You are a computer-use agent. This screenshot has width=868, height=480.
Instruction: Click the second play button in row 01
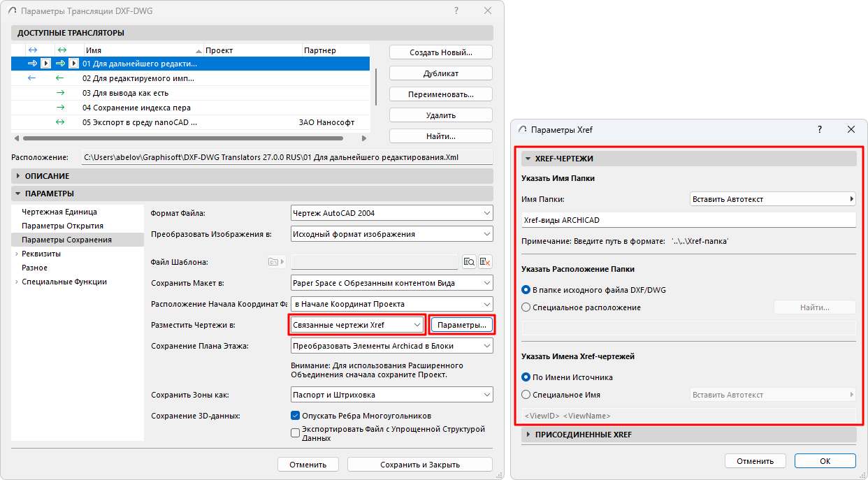coord(73,64)
